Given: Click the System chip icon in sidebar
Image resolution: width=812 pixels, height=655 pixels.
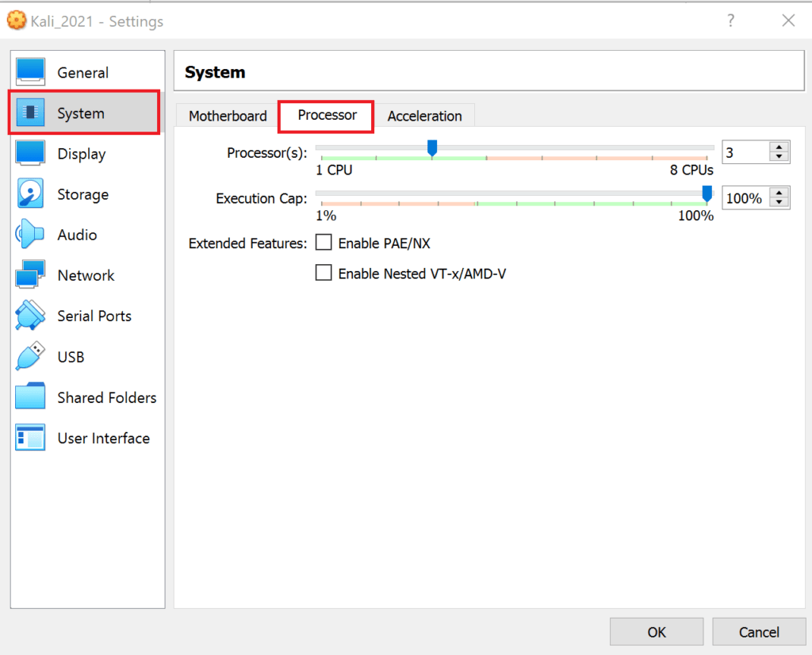Looking at the screenshot, I should (x=30, y=113).
